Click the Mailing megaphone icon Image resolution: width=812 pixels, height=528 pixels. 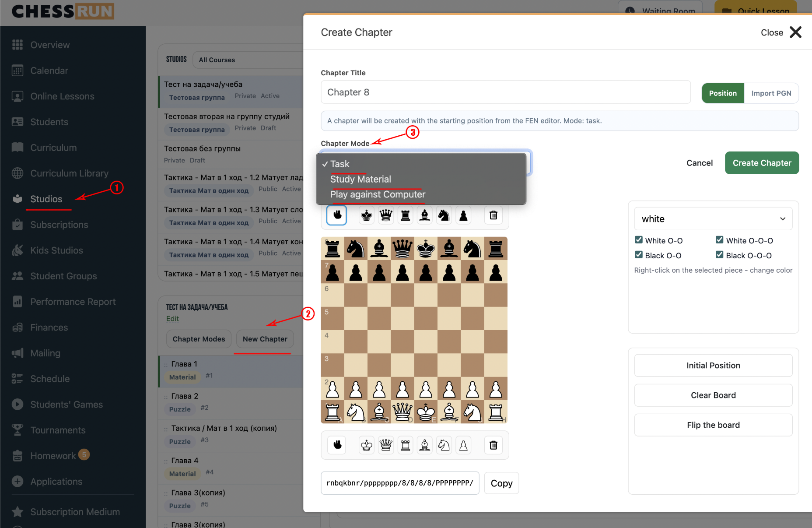point(17,353)
